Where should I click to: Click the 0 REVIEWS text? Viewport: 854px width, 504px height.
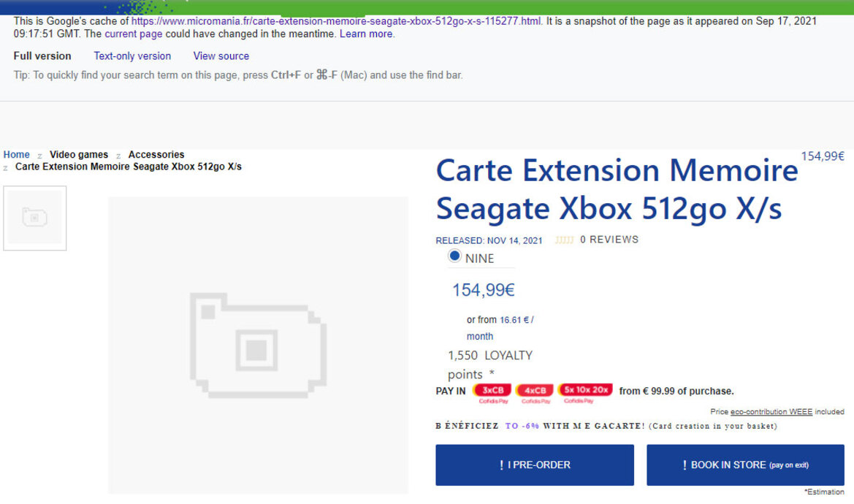[x=609, y=240]
